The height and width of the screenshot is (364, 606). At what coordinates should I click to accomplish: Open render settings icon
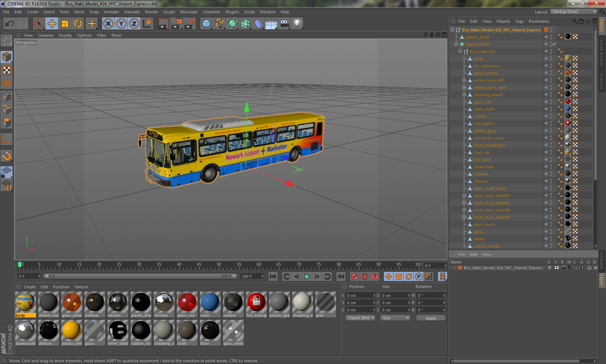pyautogui.click(x=190, y=24)
